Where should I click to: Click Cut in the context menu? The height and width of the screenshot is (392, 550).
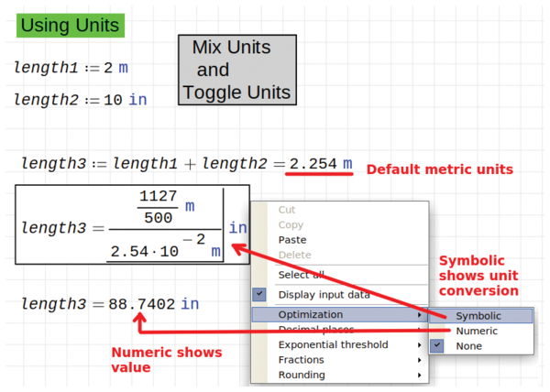pyautogui.click(x=287, y=210)
